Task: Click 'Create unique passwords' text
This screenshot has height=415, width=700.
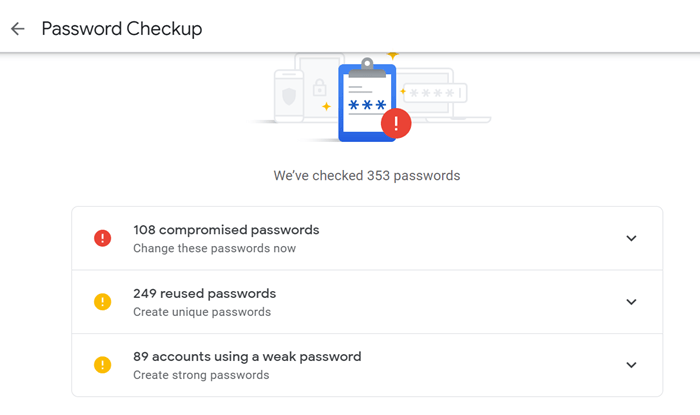Action: (202, 312)
